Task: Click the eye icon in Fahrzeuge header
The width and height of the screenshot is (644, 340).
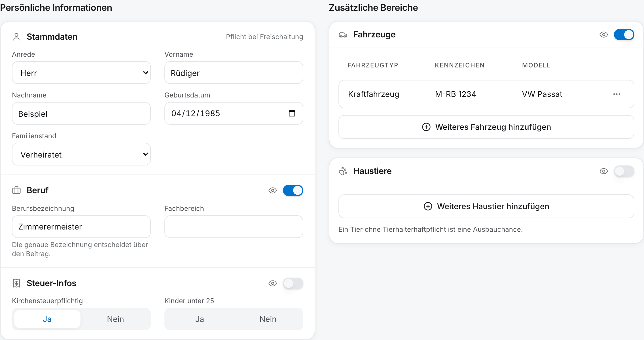Action: [603, 35]
